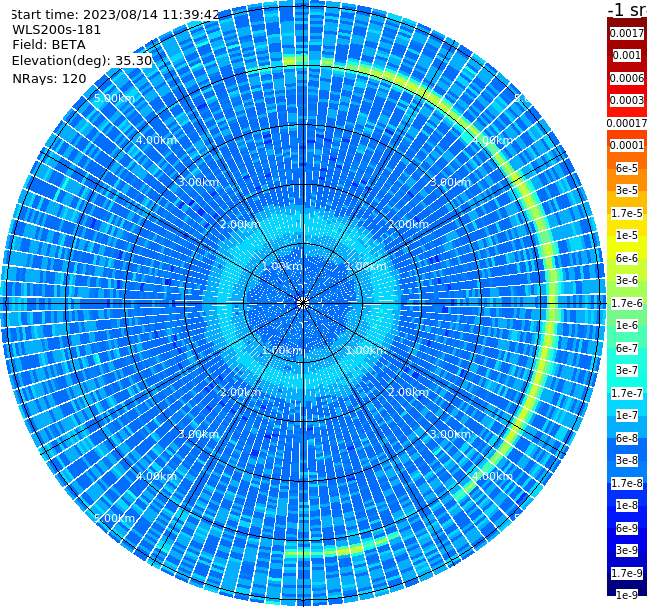Click the 3e-7 colorbar tick label
Screen dimensions: 647x607
click(x=627, y=370)
